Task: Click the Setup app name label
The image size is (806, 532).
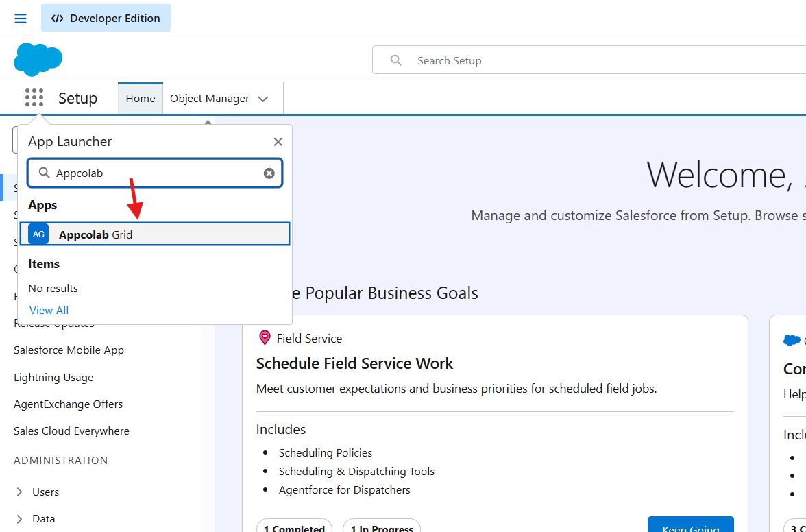Action: (77, 98)
